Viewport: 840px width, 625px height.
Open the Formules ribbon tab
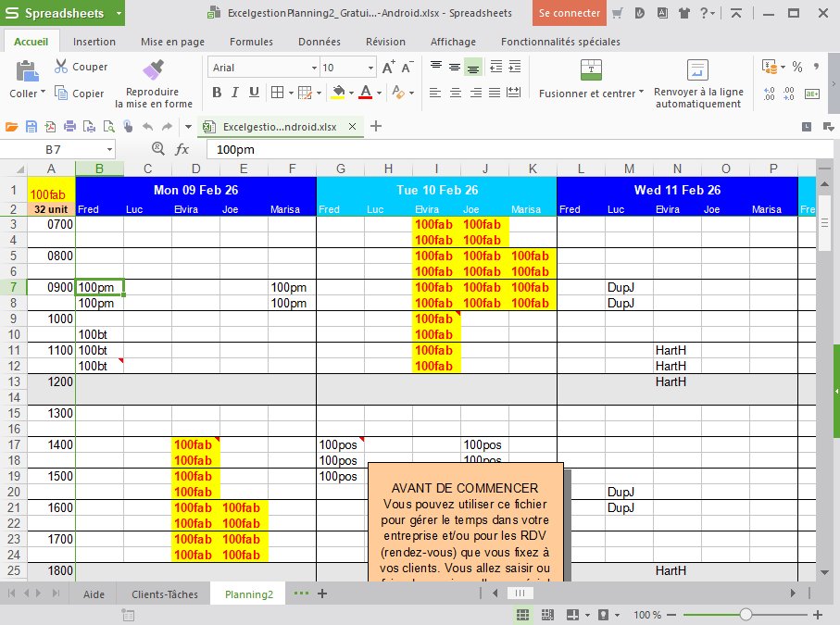251,42
